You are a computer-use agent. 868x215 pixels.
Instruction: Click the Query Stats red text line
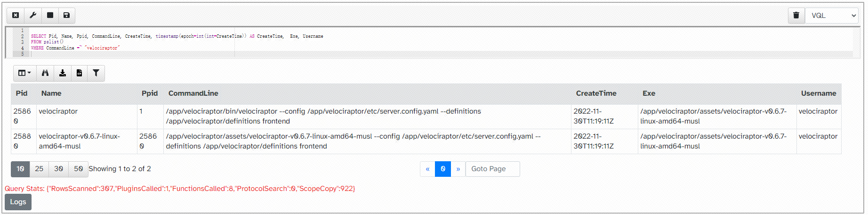(180, 189)
